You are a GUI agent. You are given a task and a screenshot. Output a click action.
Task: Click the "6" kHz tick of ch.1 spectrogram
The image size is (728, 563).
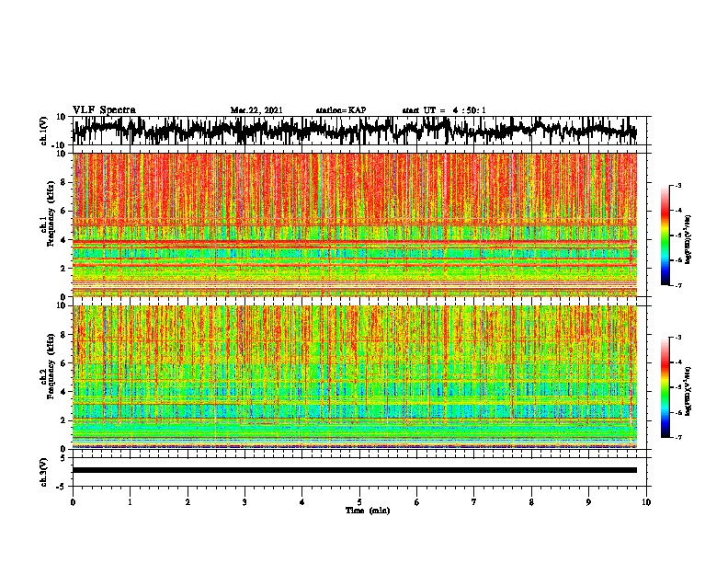pos(64,212)
